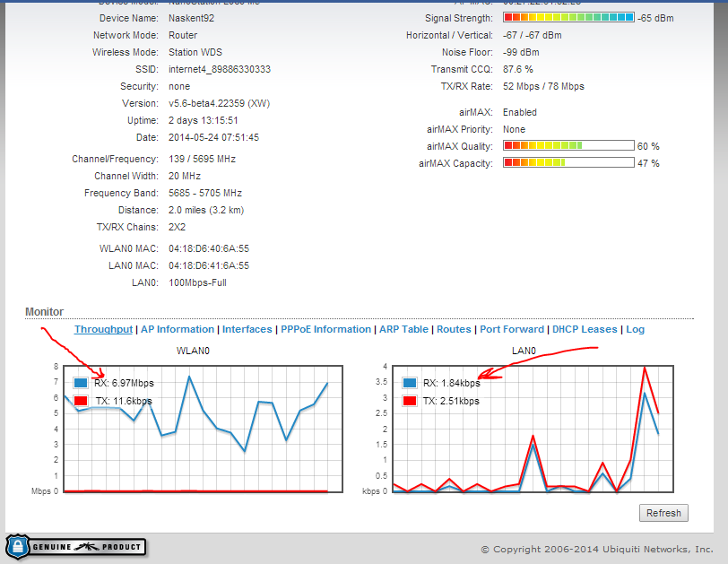Click the LAN0 red TX legend swatch

pos(411,401)
